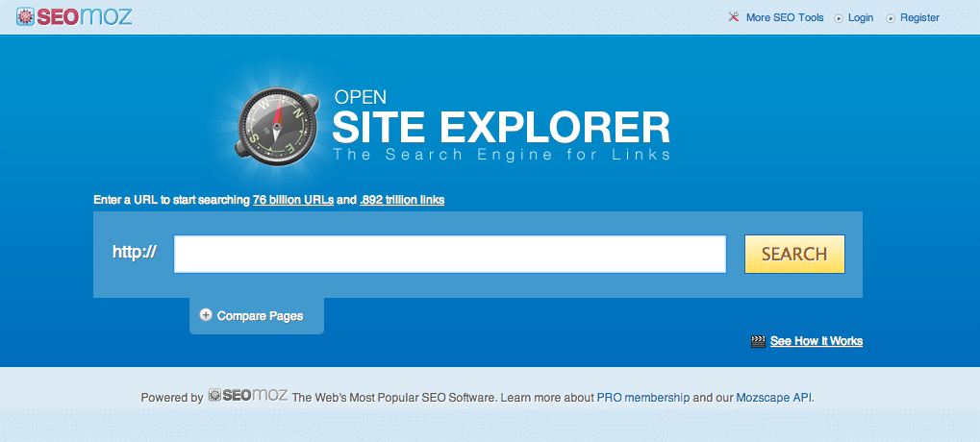Click the arrow icon beside Register
The height and width of the screenshot is (442, 980).
(891, 18)
